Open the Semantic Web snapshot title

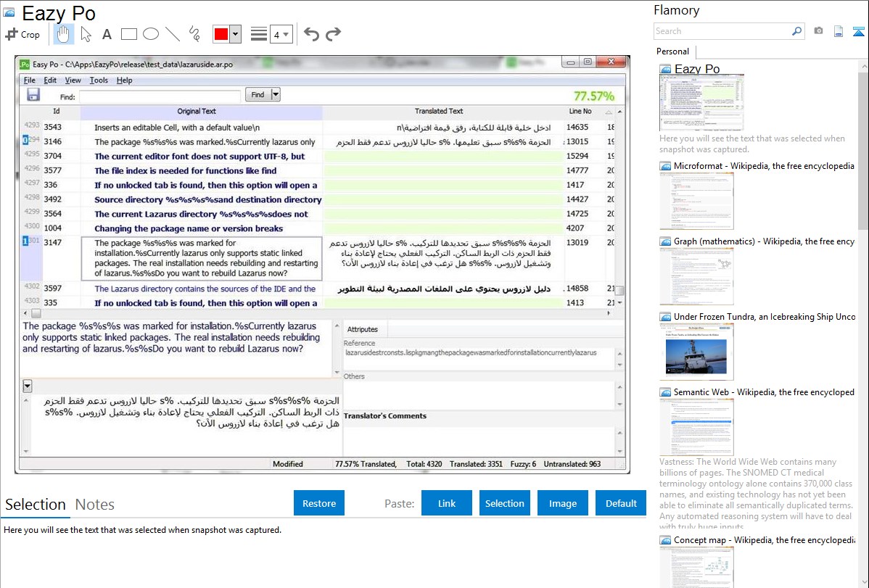tap(764, 392)
